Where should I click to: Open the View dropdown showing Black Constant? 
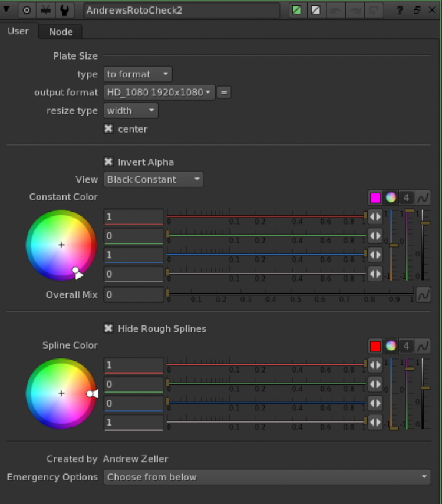coord(153,179)
